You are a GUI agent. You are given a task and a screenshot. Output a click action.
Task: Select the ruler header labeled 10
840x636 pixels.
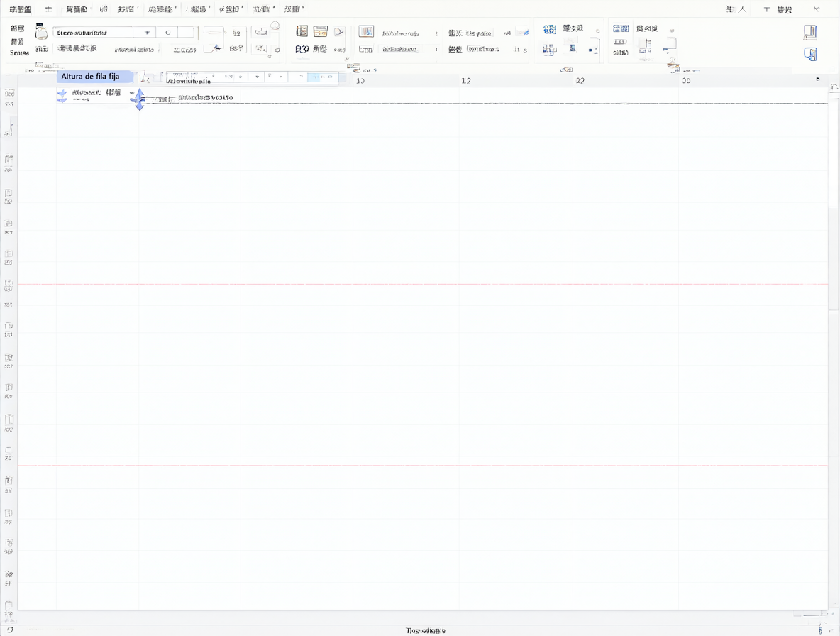coord(360,81)
